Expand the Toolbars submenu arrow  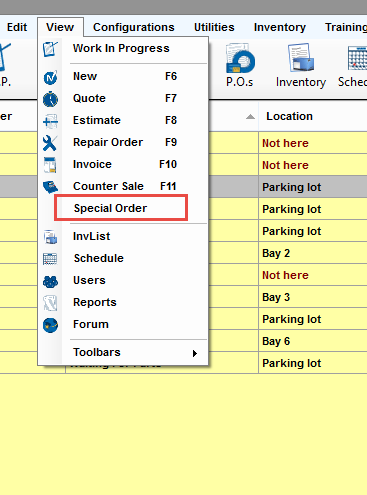pos(195,353)
